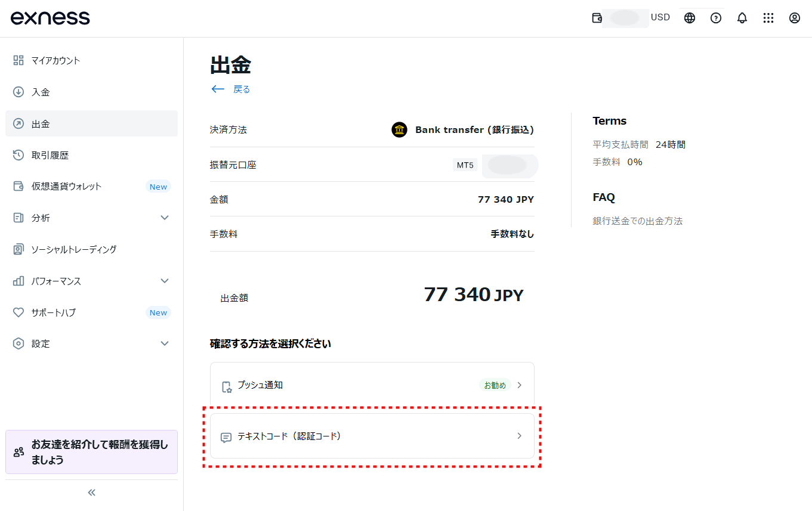
Task: Click the 仮想通貨ウォレット wallet icon
Action: click(x=18, y=186)
